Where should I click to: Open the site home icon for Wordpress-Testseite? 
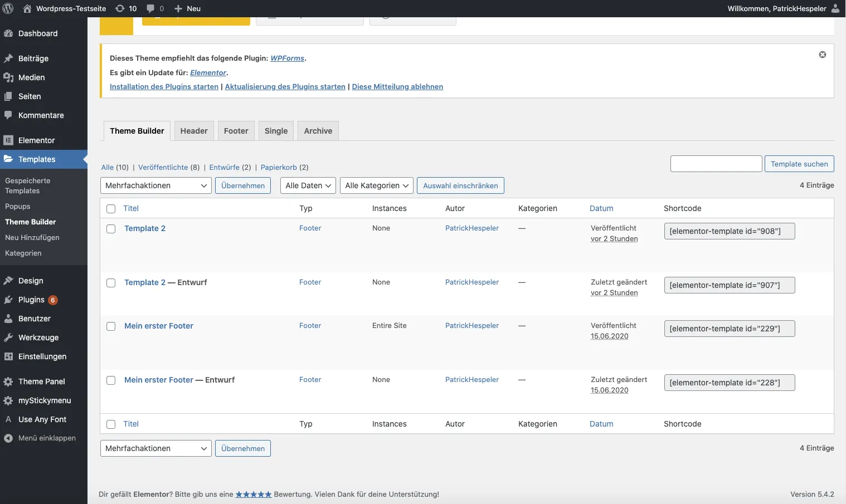coord(27,8)
